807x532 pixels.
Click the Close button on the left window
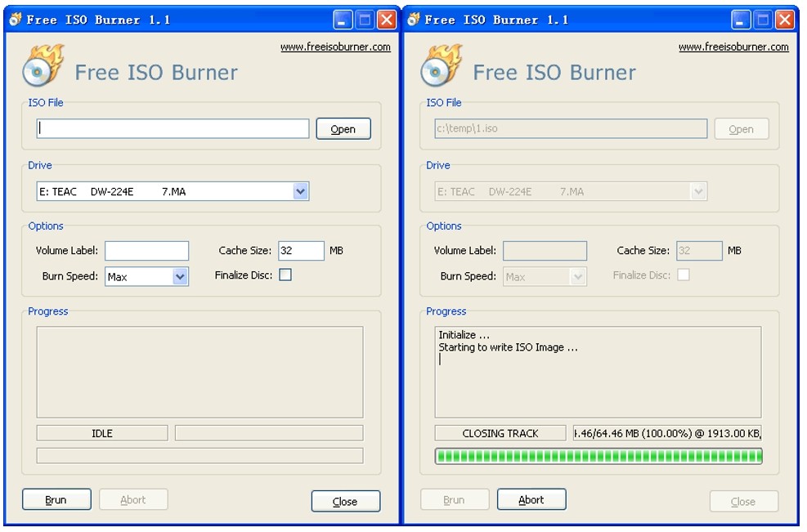click(346, 501)
